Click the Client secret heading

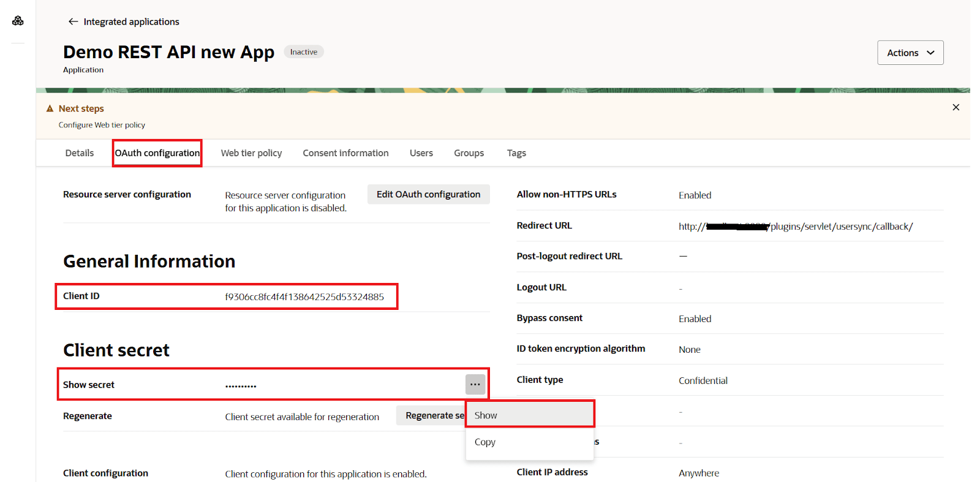pyautogui.click(x=116, y=350)
